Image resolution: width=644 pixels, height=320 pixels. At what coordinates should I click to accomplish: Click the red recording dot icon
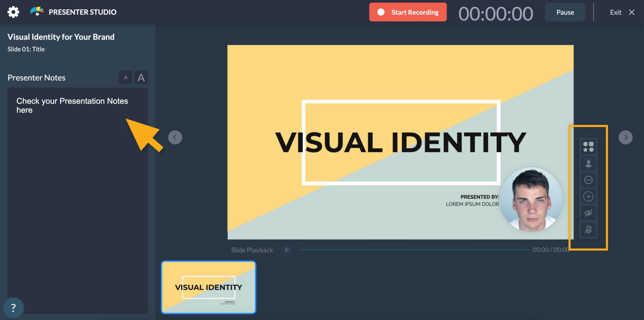(381, 12)
